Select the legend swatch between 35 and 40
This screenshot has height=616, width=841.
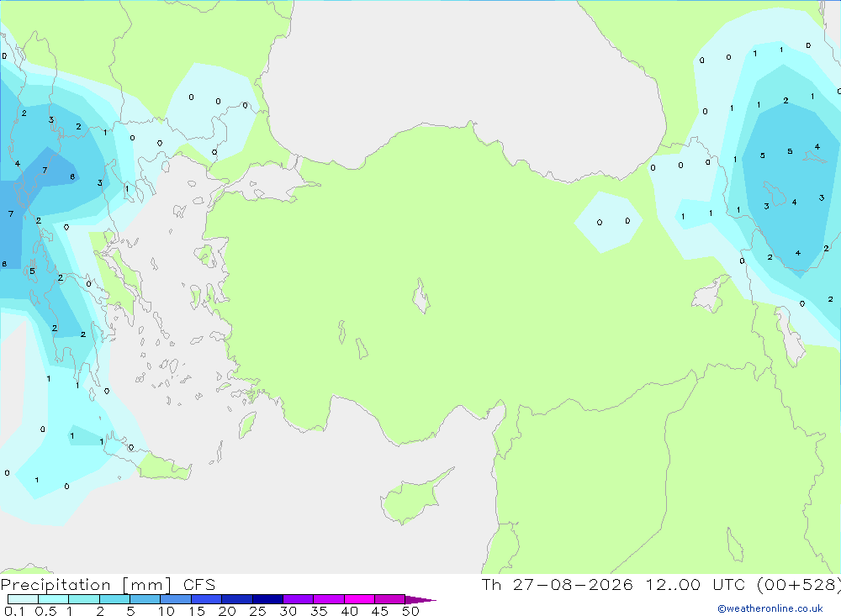click(329, 599)
